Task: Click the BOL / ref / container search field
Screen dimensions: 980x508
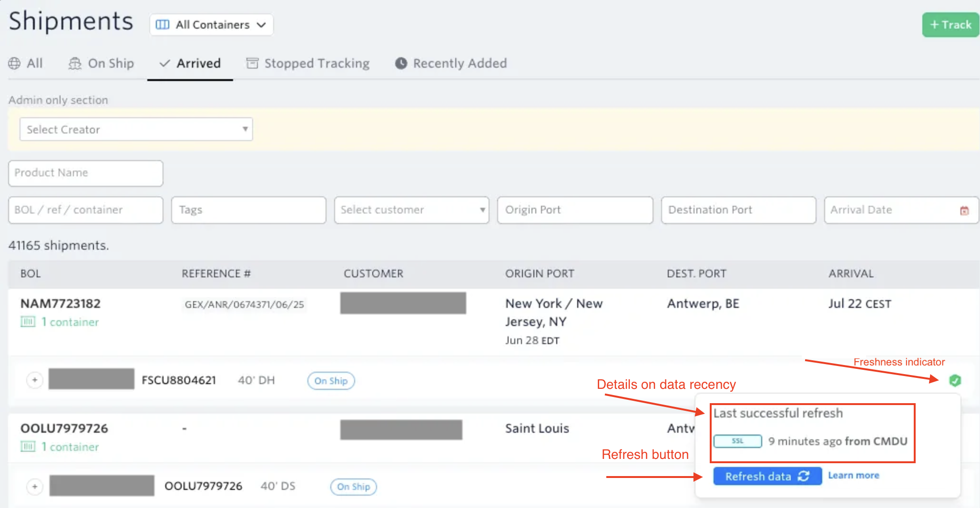Action: [86, 210]
